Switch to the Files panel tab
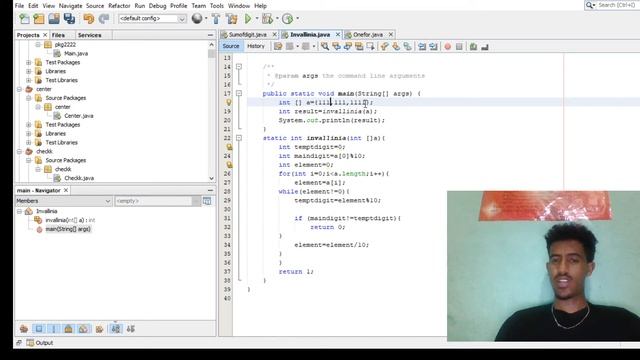Screen dimensions: 640x360 coord(58,35)
